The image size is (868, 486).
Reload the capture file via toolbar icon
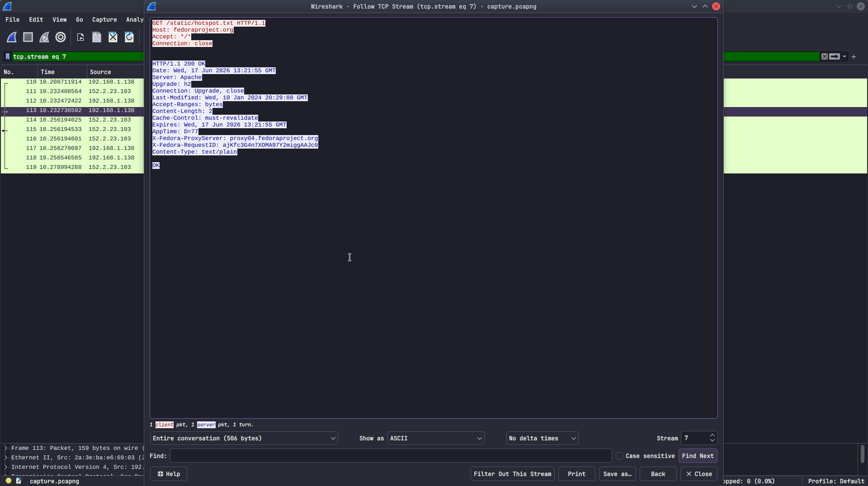(x=129, y=37)
